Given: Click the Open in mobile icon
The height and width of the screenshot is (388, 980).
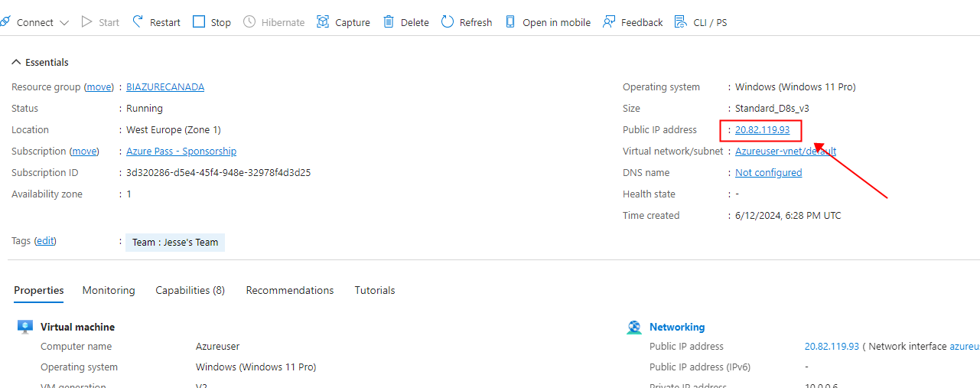Looking at the screenshot, I should tap(510, 21).
